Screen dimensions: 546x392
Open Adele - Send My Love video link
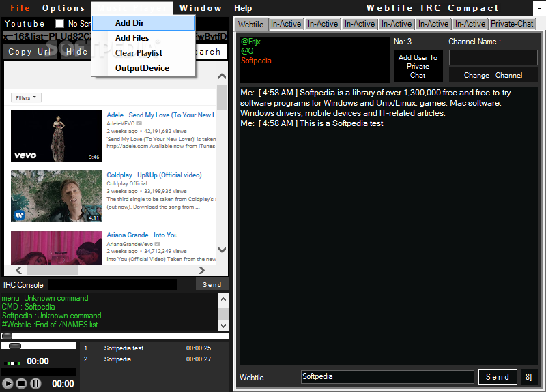pos(161,115)
